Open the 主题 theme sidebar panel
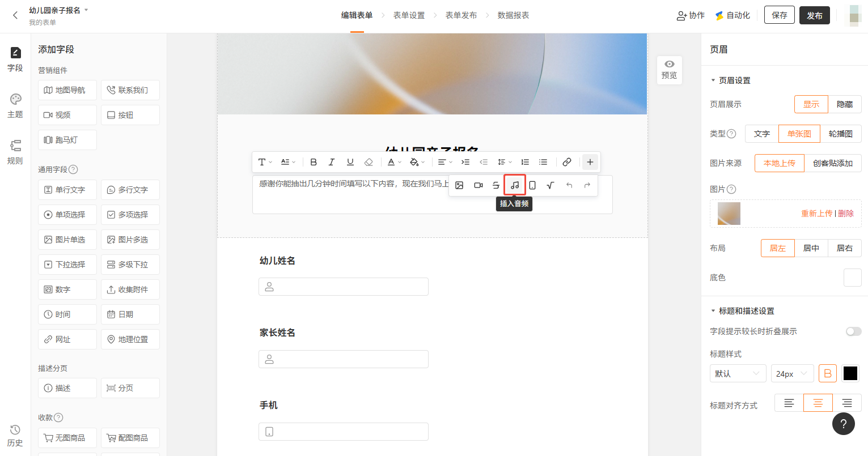The image size is (868, 456). point(15,105)
